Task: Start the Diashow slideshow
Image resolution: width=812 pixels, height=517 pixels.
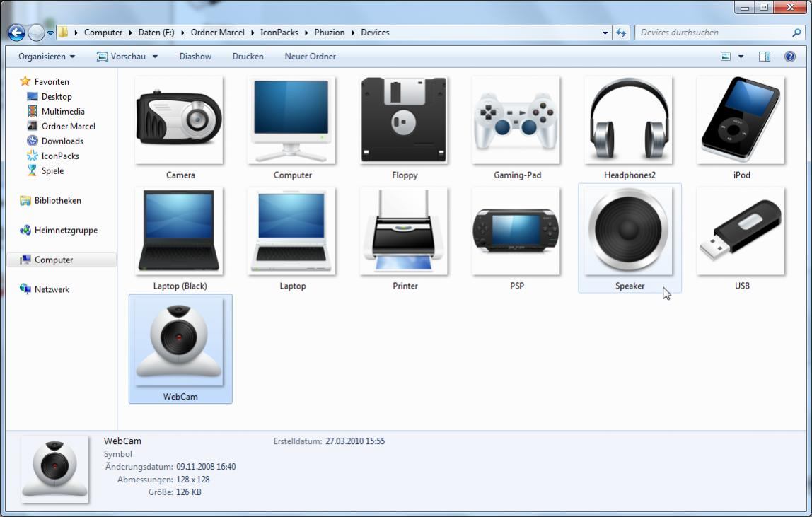Action: pyautogui.click(x=195, y=57)
